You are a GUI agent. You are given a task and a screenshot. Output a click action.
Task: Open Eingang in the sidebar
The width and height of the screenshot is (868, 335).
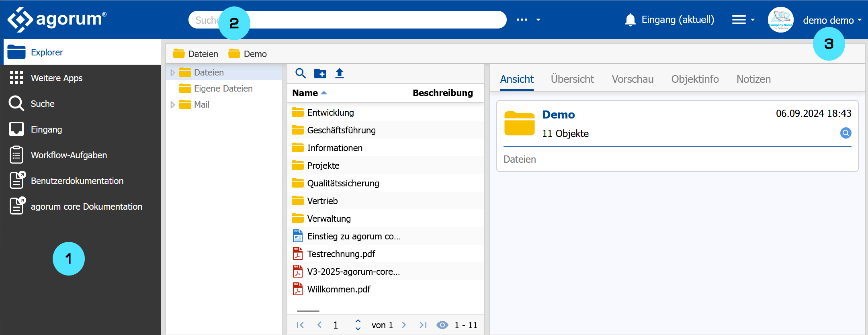82,129
